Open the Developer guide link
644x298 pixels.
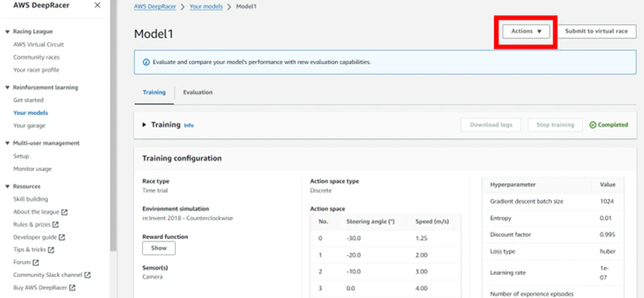(x=35, y=237)
